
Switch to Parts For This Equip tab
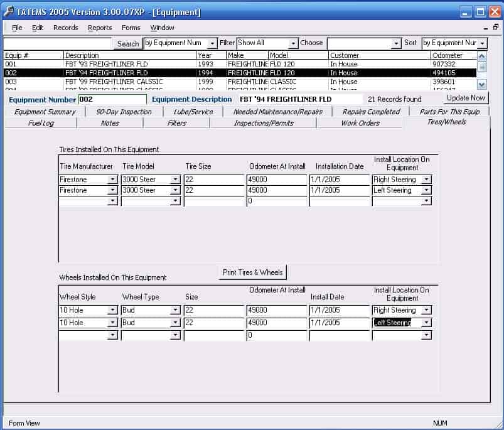tap(449, 112)
